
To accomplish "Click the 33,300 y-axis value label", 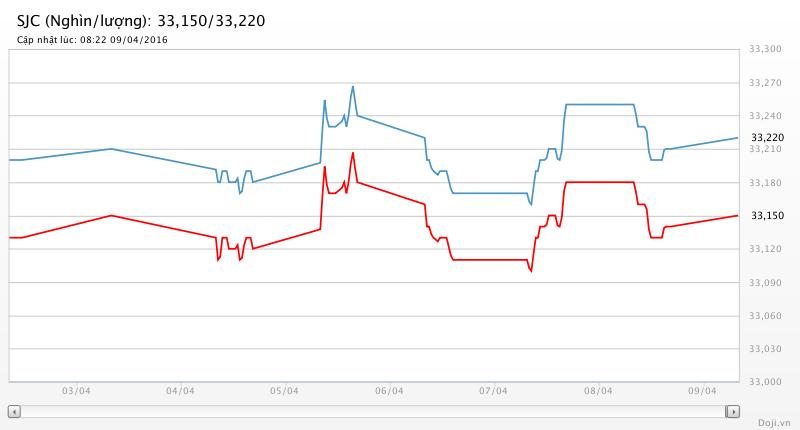I will (767, 49).
